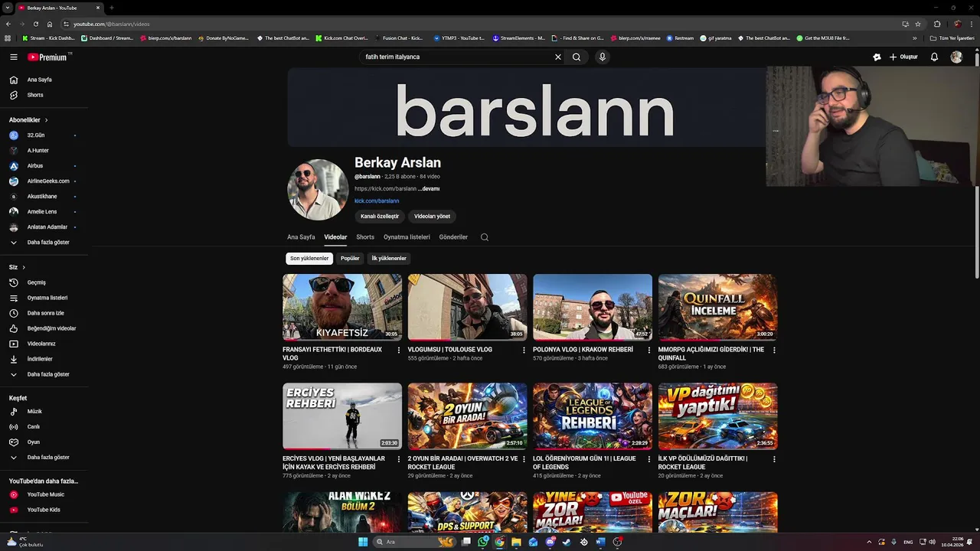Screen dimensions: 980x551
Task: Start voice search with the microphone icon
Action: 603,57
